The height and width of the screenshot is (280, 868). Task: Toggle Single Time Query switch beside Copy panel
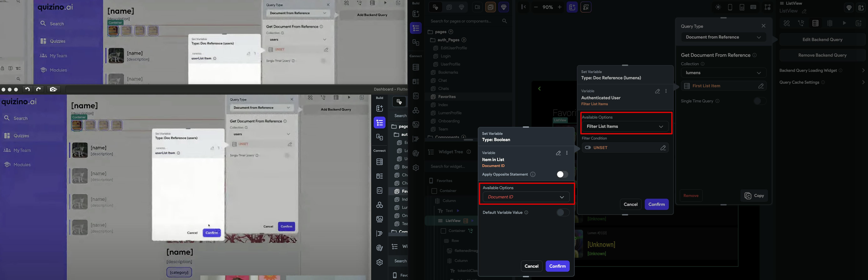coord(760,101)
